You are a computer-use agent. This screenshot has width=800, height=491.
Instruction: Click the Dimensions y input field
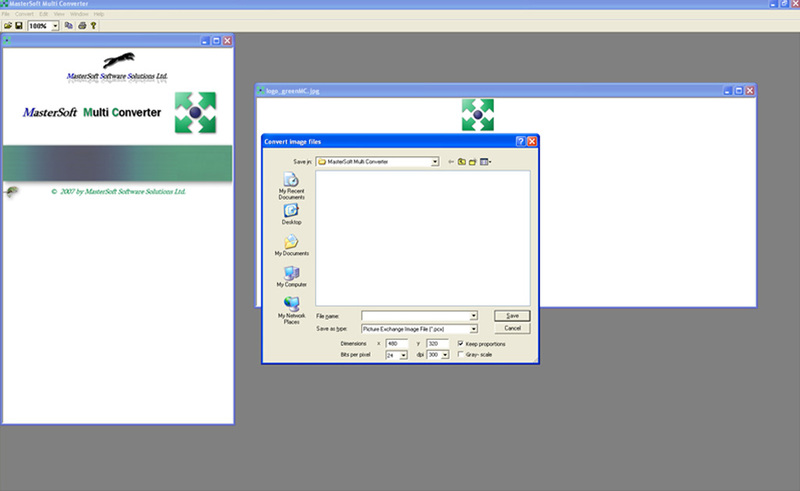(x=437, y=343)
